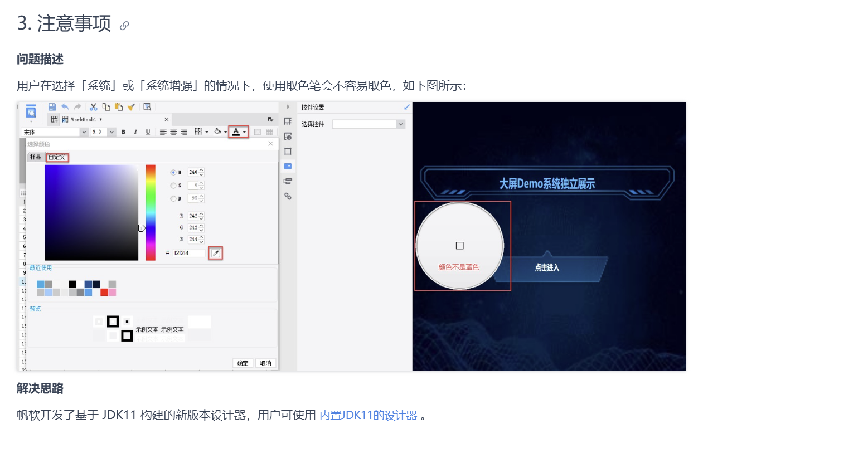Viewport: 868px width, 453px height.
Task: Select the H hue radio button
Action: [173, 173]
